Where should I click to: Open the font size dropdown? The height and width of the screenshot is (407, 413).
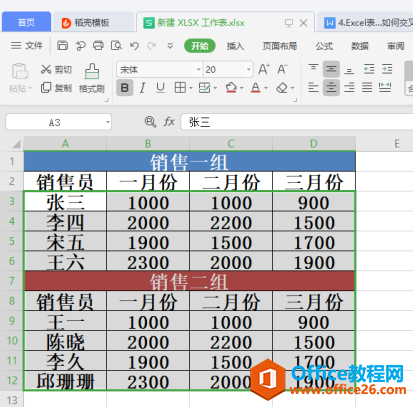[249, 69]
